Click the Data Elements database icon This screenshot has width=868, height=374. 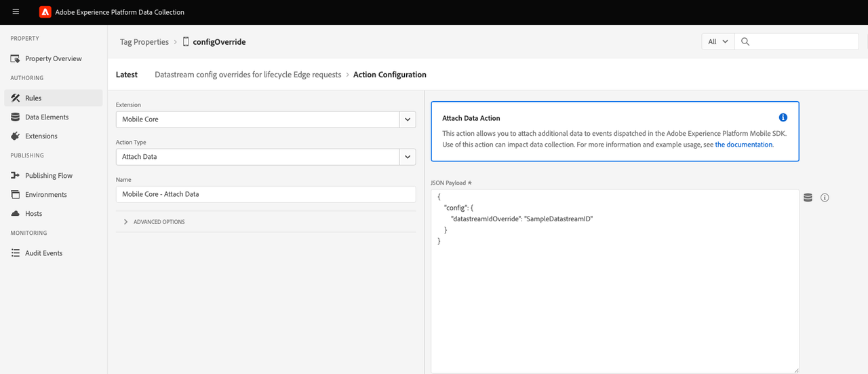coord(16,117)
